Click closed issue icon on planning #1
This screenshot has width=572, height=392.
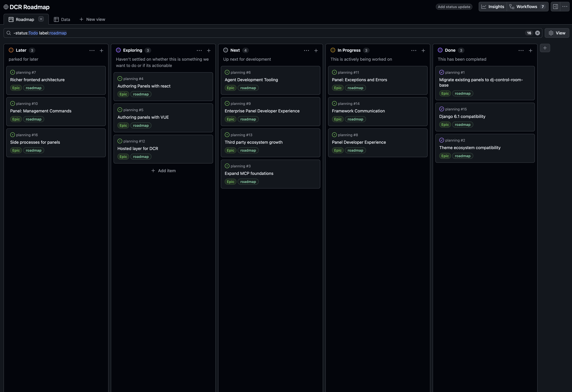click(x=442, y=72)
